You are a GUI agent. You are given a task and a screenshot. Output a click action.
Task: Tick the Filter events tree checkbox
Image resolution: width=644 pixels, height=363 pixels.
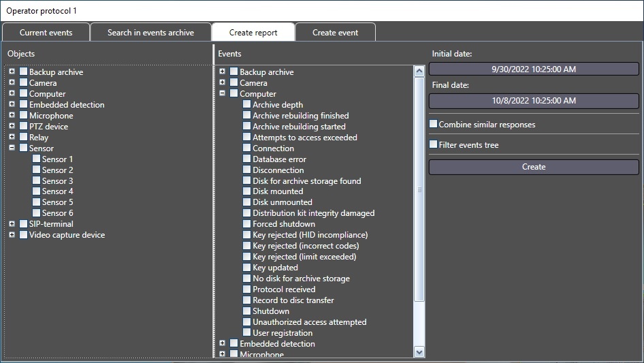pyautogui.click(x=434, y=145)
